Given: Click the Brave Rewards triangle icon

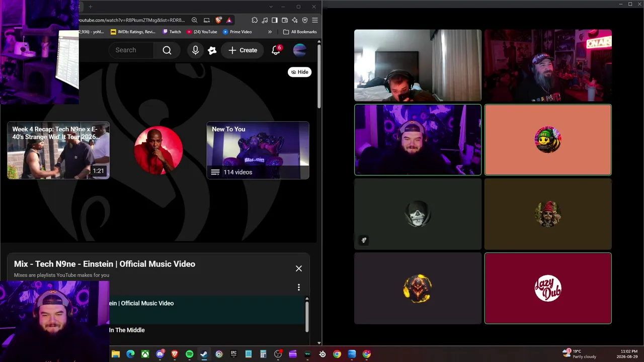Looking at the screenshot, I should click(229, 20).
